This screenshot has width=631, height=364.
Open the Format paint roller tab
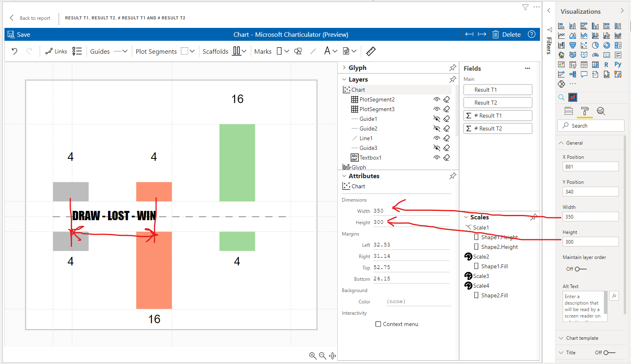tap(585, 111)
